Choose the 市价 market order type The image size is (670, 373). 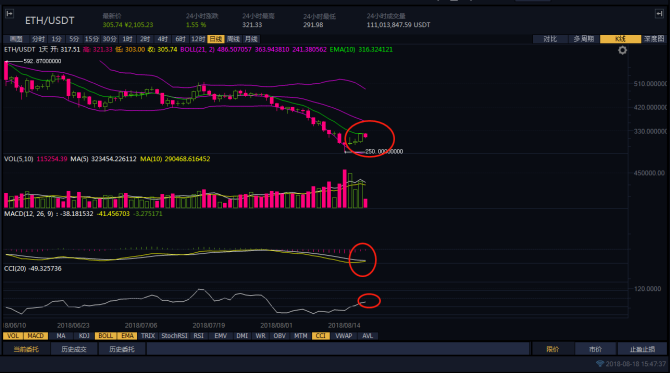tap(596, 349)
